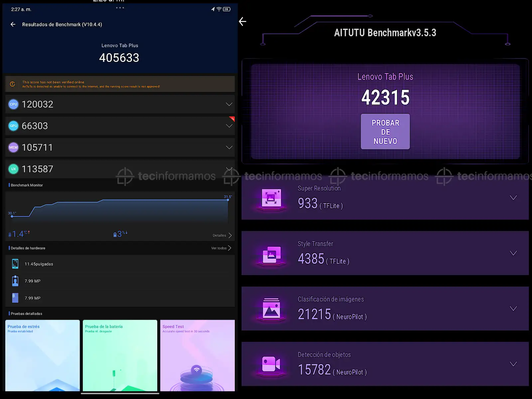Expand the MEM 105711 score row
532x399 pixels.
229,148
